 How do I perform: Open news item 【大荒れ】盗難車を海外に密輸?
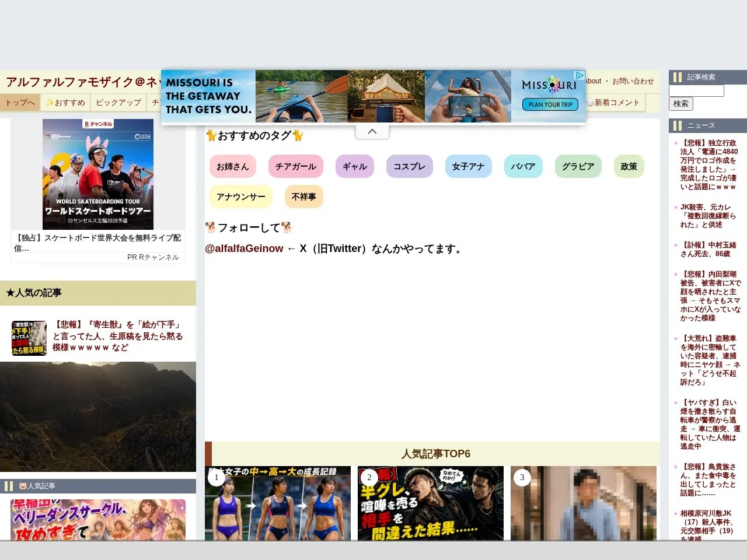click(710, 360)
